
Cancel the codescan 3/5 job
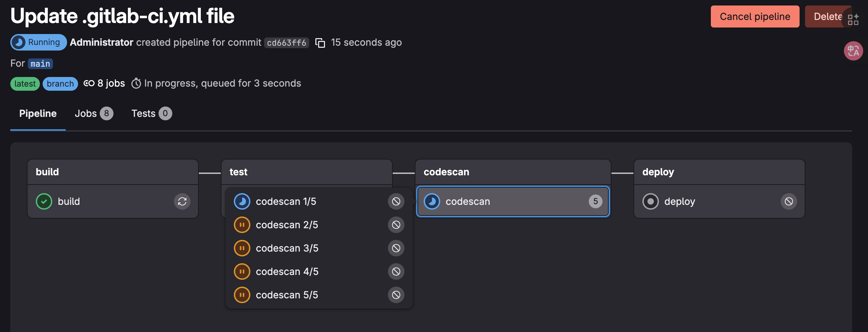click(x=396, y=248)
